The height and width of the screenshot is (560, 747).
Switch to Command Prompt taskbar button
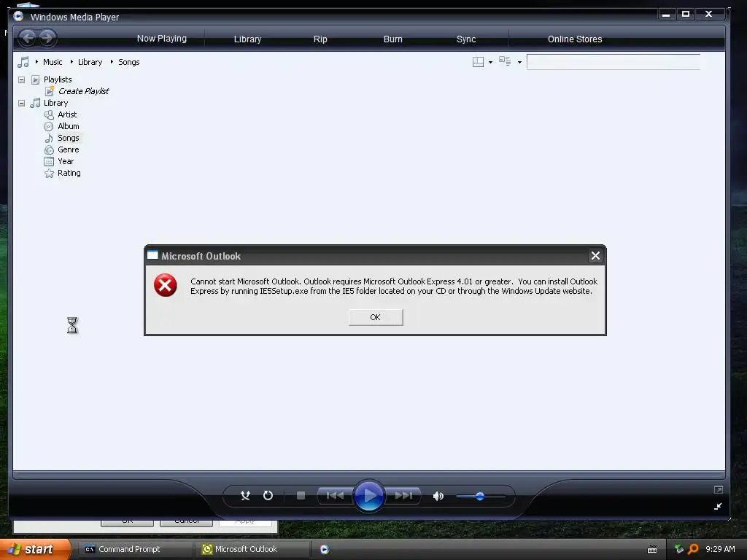[x=135, y=549]
